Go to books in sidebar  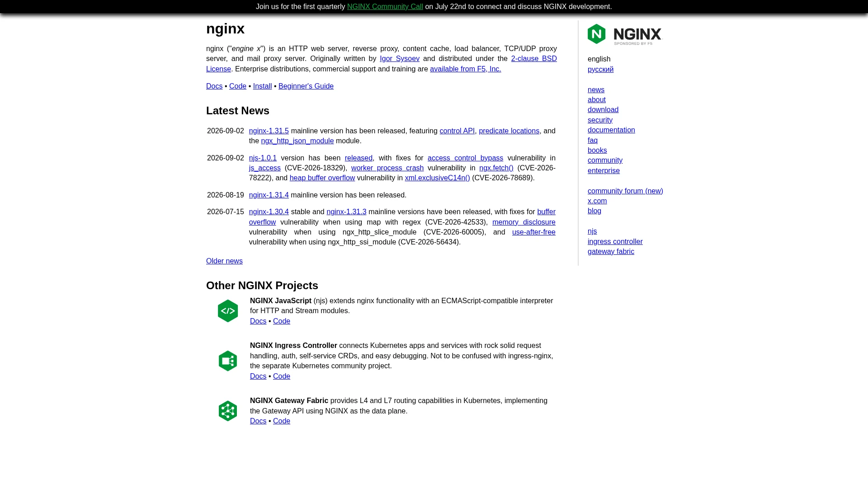(597, 150)
